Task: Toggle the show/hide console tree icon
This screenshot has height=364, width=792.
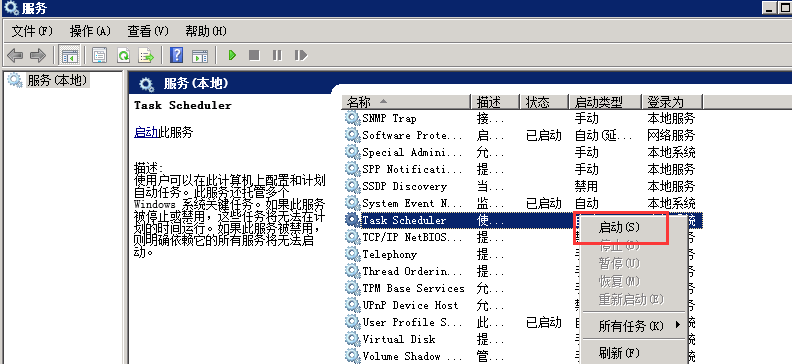Action: (x=69, y=55)
